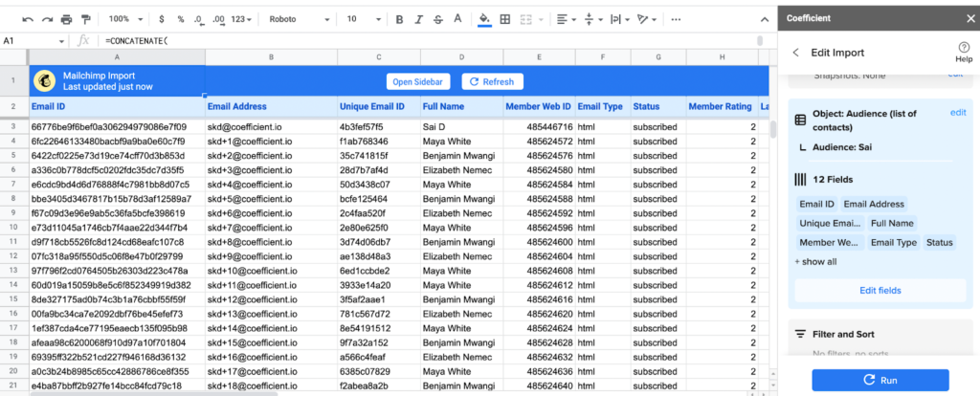This screenshot has width=980, height=396.
Task: Click the Full Name field chip
Action: point(892,223)
